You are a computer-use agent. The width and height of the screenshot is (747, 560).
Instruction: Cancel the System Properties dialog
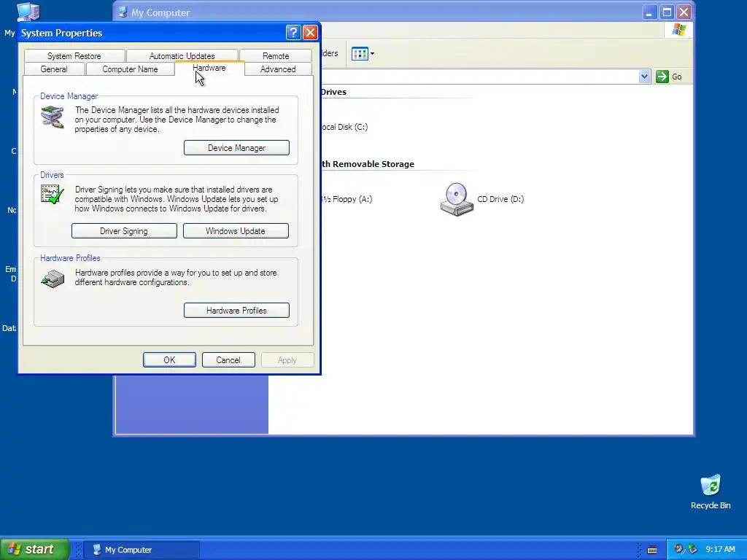(228, 360)
